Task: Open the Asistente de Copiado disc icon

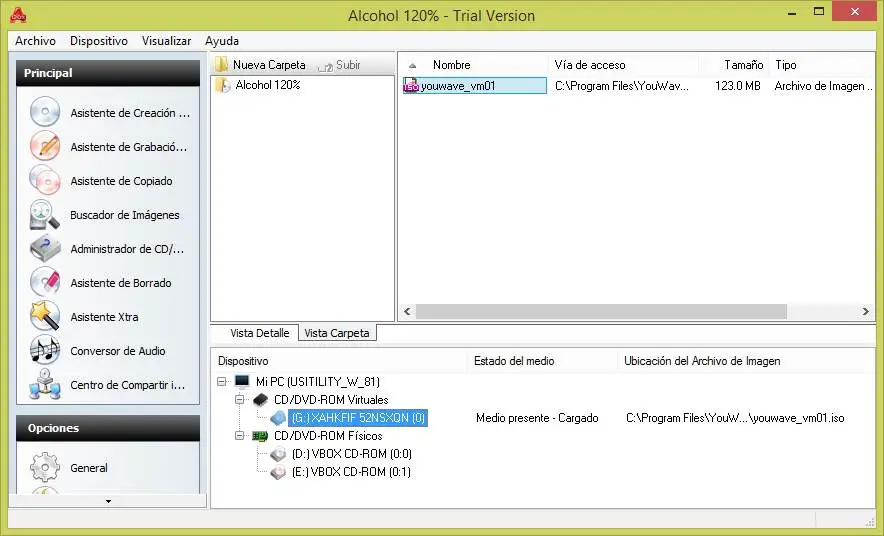Action: click(45, 180)
